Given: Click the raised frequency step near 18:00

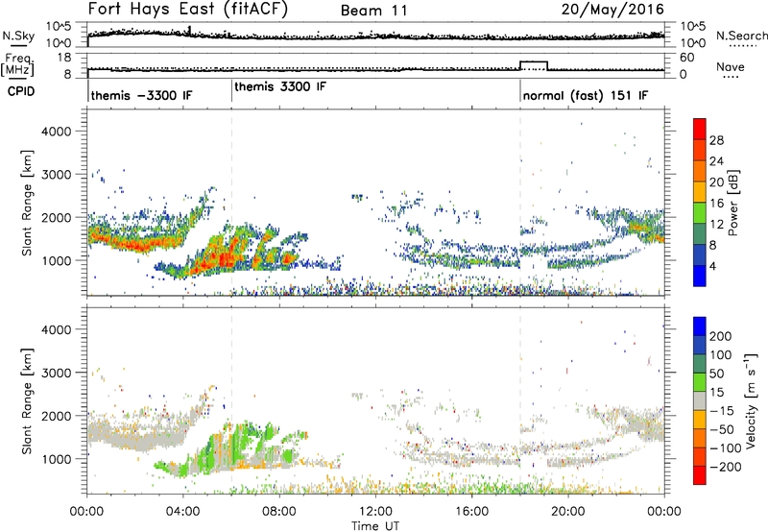Looking at the screenshot, I should point(534,62).
